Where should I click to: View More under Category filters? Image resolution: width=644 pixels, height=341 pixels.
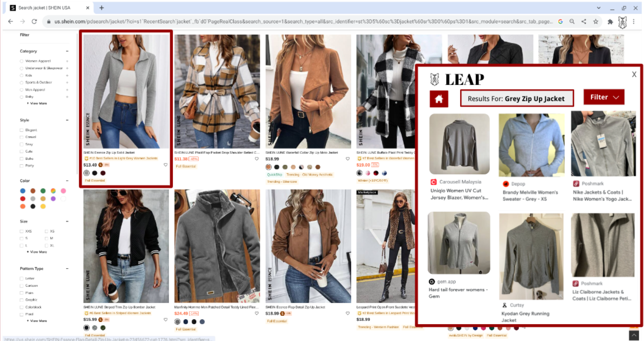coord(37,103)
